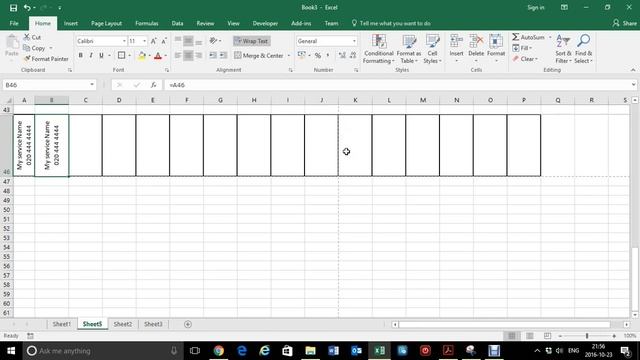Apply Percent Style number format
Screen dimensions: 640x360
point(318,56)
